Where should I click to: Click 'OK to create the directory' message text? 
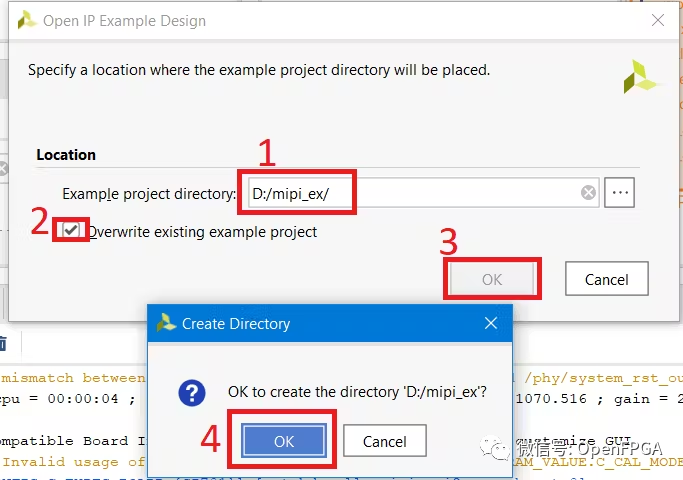(x=357, y=392)
